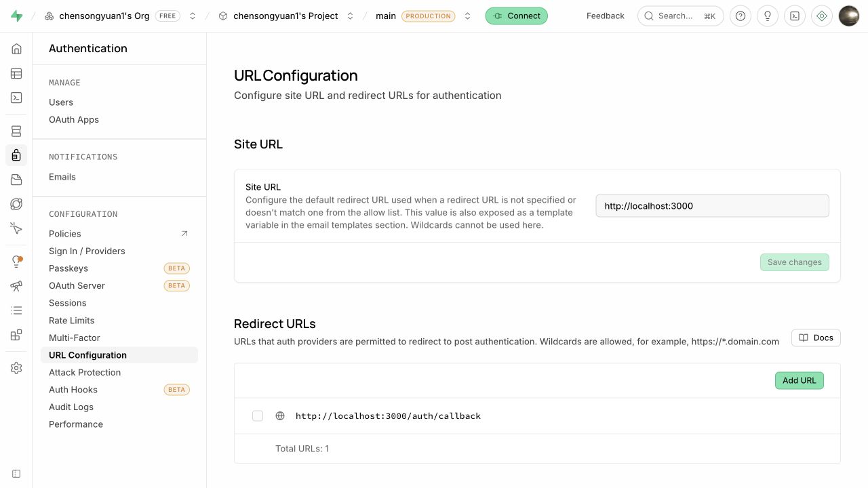The width and height of the screenshot is (868, 488).
Task: Open Multi-Factor configuration
Action: tap(119, 338)
